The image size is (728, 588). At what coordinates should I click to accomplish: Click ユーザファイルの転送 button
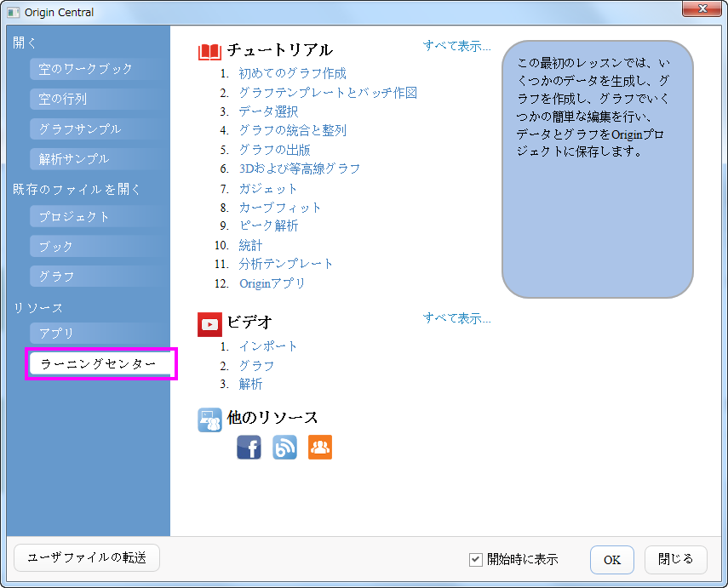(x=87, y=557)
